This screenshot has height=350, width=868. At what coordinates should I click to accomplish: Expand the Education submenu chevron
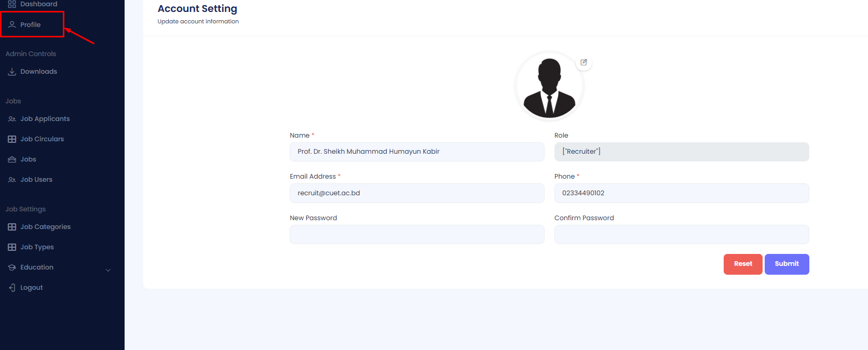(x=108, y=270)
